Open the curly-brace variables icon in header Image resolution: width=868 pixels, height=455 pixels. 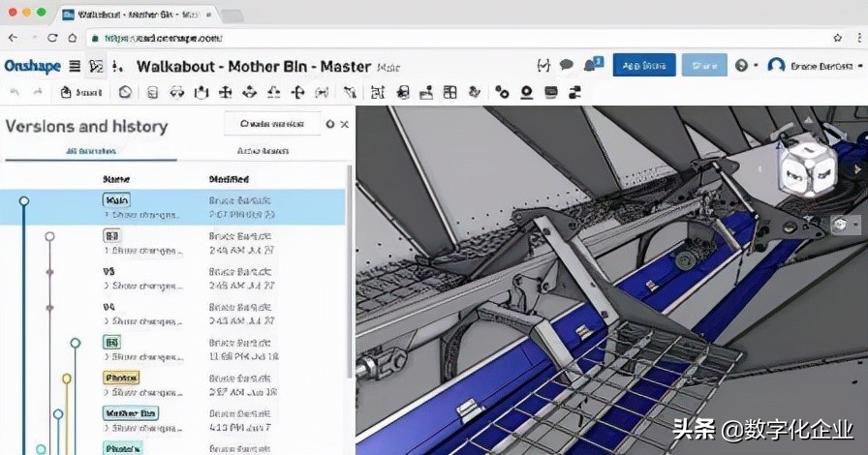pyautogui.click(x=543, y=66)
